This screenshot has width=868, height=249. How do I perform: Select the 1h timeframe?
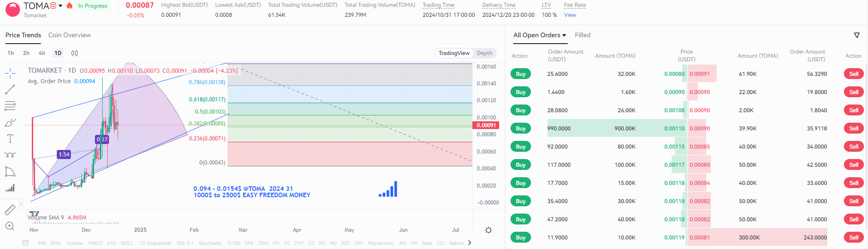[10, 53]
